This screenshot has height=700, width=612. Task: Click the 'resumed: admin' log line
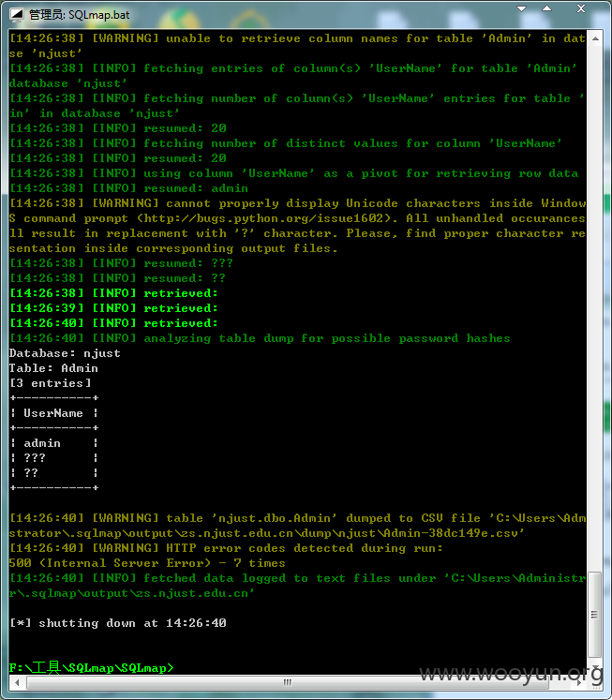pos(128,188)
